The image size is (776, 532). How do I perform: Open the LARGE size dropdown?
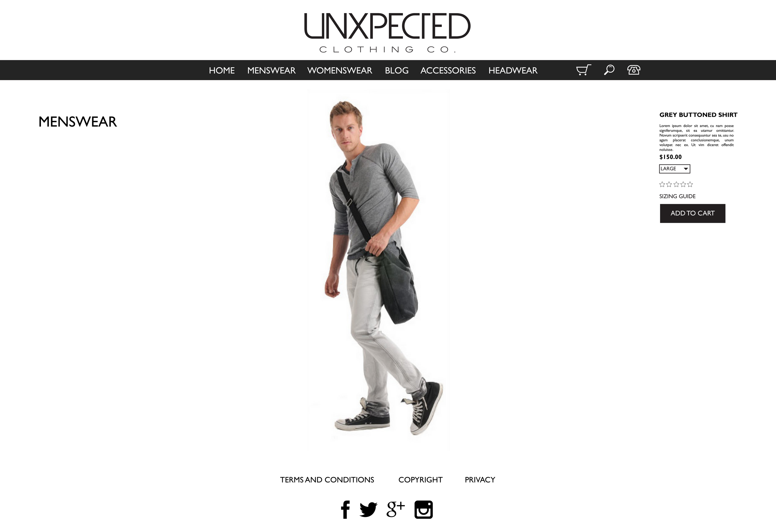[675, 169]
